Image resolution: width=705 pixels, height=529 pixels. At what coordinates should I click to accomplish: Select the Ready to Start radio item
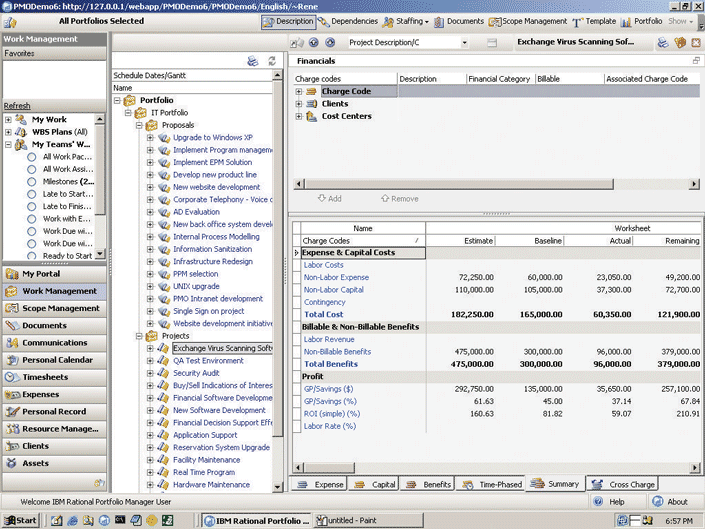(x=32, y=256)
